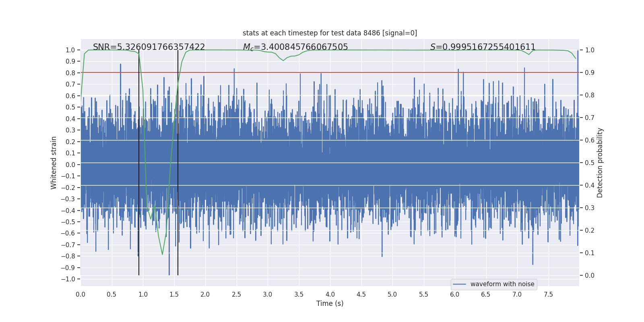Click the "waveform with noise" legend text
The width and height of the screenshot is (644, 322).
(x=502, y=284)
